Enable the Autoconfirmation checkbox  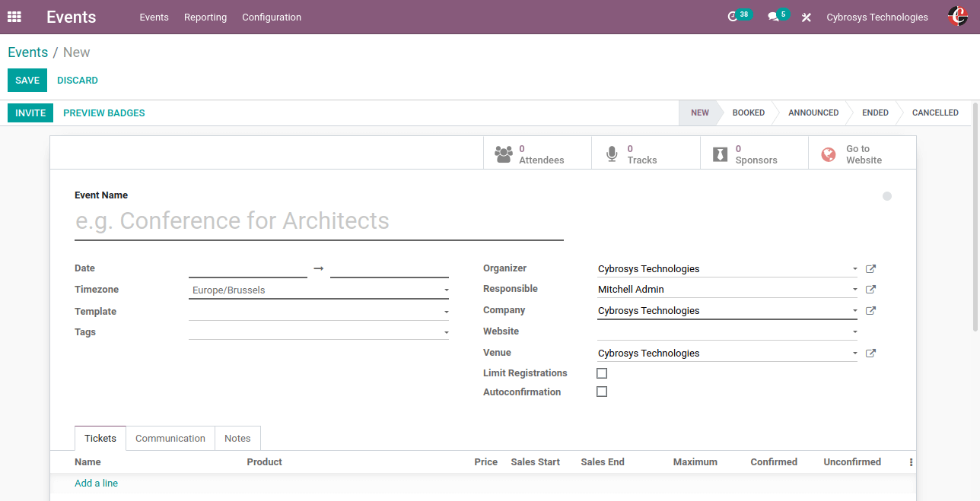tap(602, 392)
